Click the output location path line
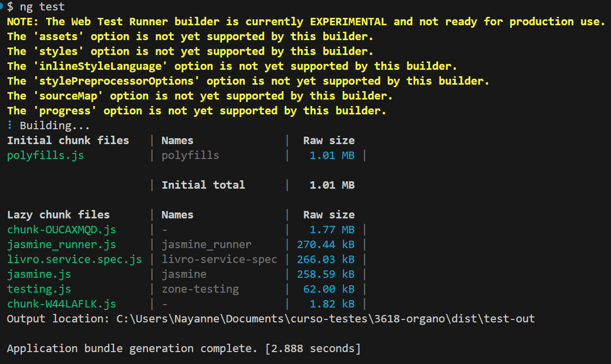 coord(271,319)
